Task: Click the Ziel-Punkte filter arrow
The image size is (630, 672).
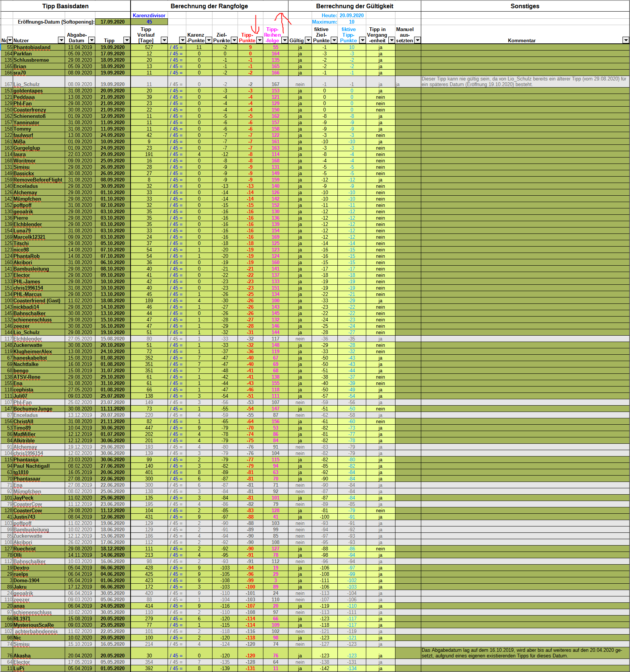Action: (x=234, y=40)
